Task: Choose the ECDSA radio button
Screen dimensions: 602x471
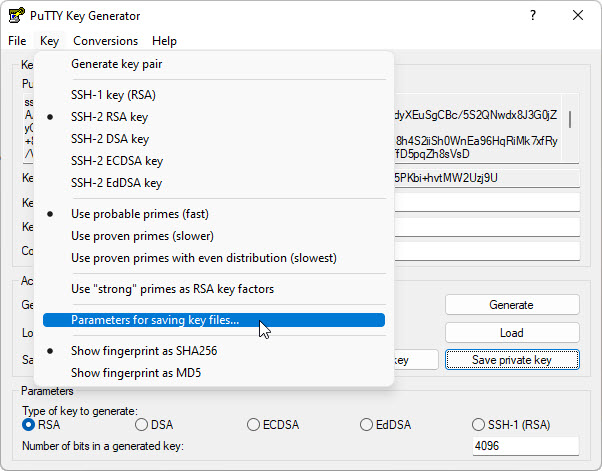Action: click(x=254, y=425)
